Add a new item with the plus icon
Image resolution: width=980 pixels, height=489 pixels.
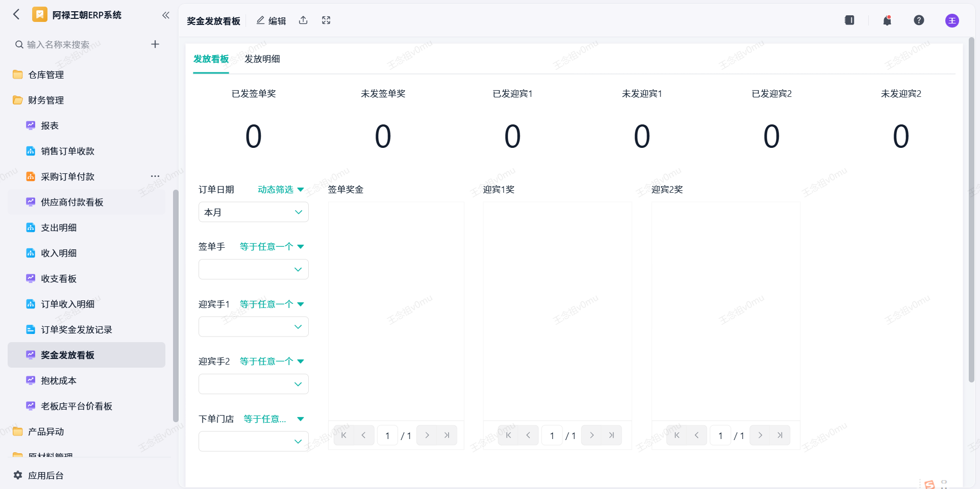(x=155, y=44)
